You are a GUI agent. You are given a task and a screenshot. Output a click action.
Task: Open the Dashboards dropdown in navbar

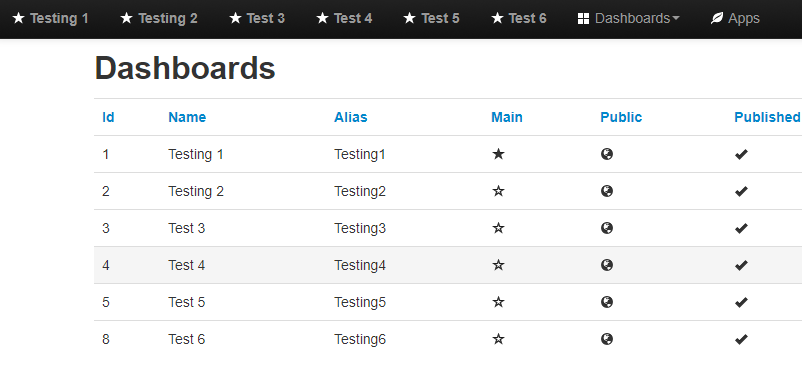pos(629,18)
